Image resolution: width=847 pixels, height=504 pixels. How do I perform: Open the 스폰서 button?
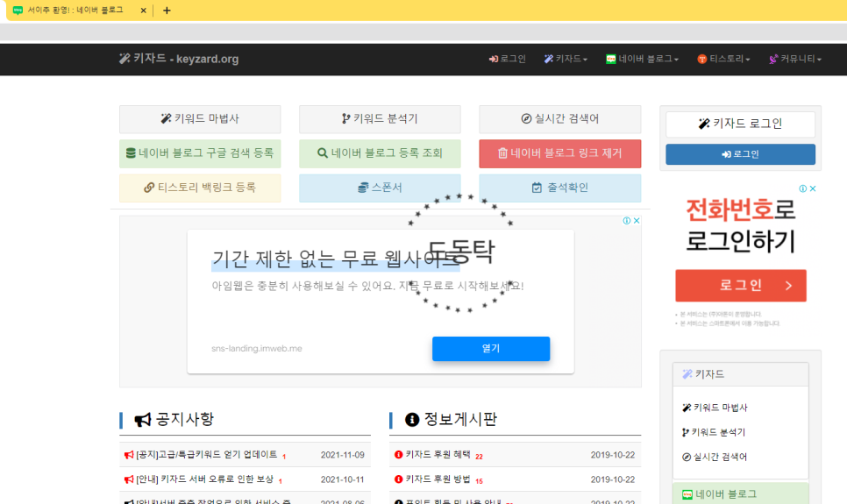point(380,188)
